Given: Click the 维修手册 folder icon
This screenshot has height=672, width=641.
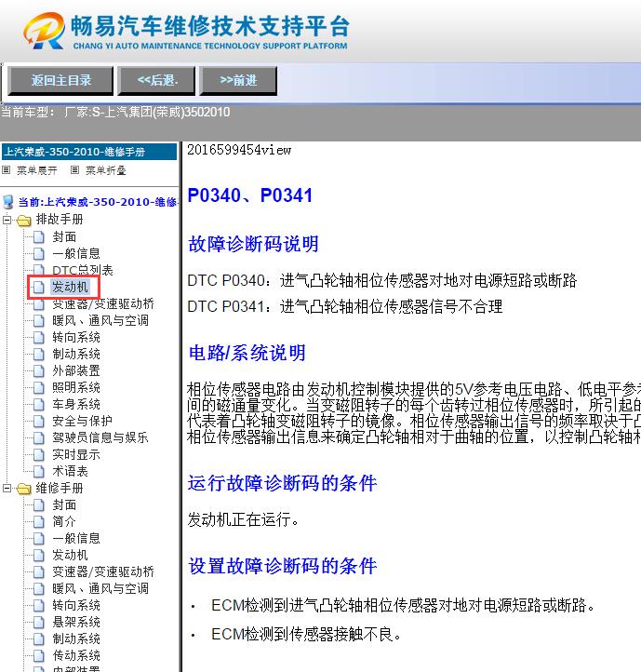Looking at the screenshot, I should [24, 489].
